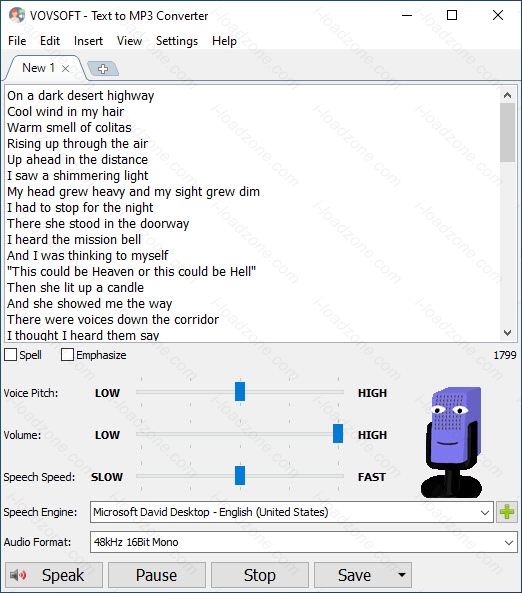This screenshot has height=593, width=522.
Task: Open the Settings menu
Action: tap(177, 40)
